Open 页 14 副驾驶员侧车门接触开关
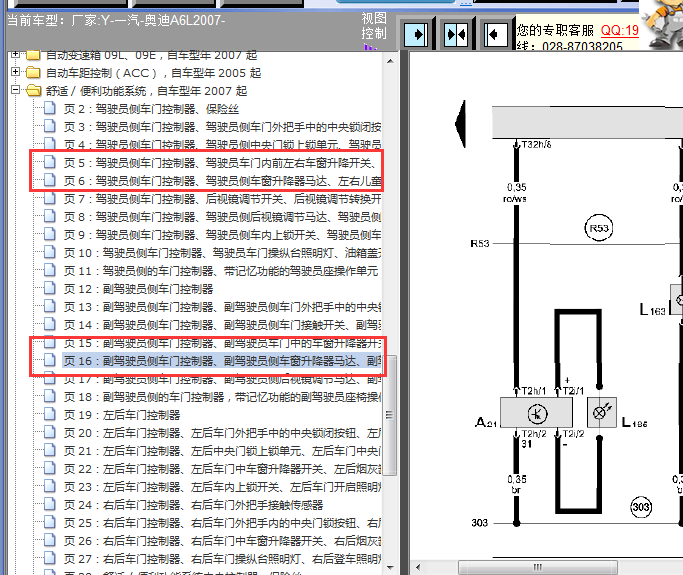Image resolution: width=683 pixels, height=575 pixels. [222, 325]
